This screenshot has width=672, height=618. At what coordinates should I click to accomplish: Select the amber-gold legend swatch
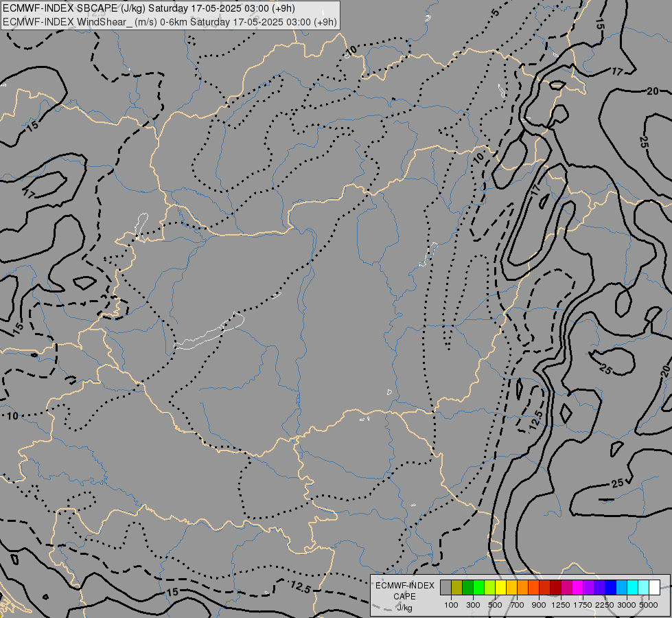pos(511,587)
